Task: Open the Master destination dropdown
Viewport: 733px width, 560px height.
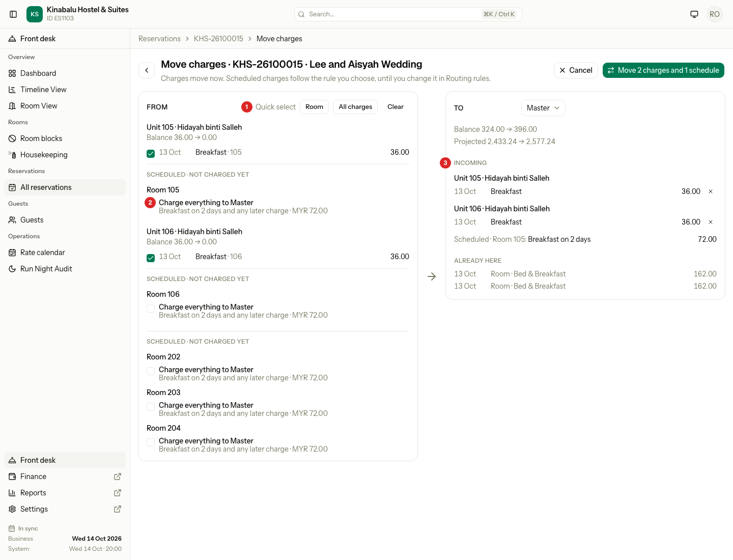Action: click(543, 108)
